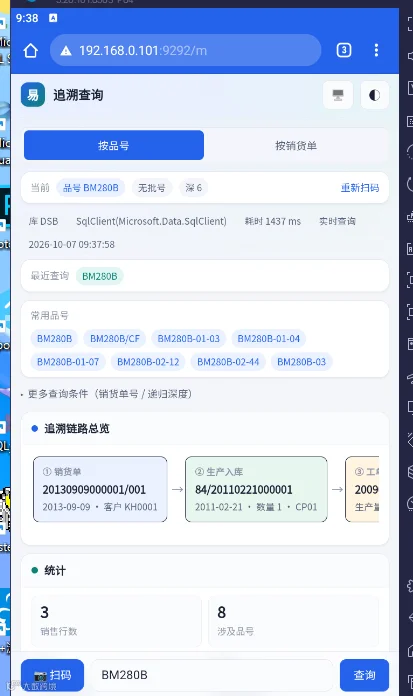Pick common item BM280B-03

[x=301, y=362]
